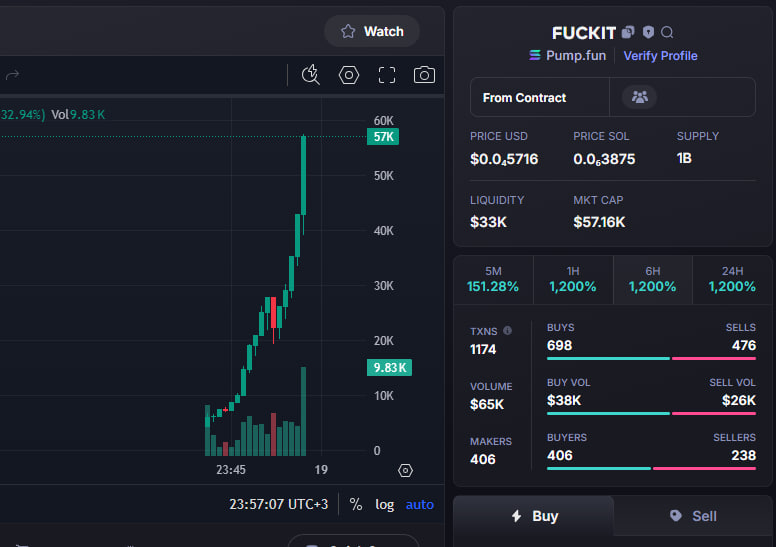Click the redo arrow in chart toolbar
Screen dimensions: 776x547
click(x=12, y=75)
